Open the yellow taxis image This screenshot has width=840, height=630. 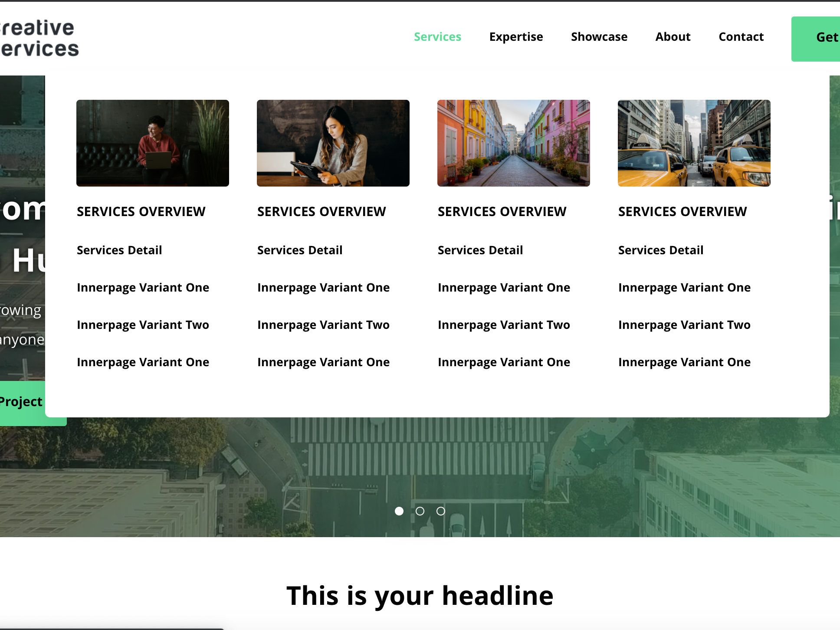pyautogui.click(x=694, y=143)
